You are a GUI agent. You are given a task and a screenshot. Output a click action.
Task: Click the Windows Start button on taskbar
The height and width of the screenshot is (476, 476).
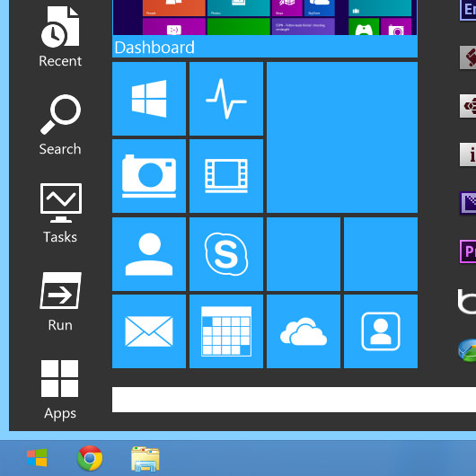pyautogui.click(x=37, y=457)
